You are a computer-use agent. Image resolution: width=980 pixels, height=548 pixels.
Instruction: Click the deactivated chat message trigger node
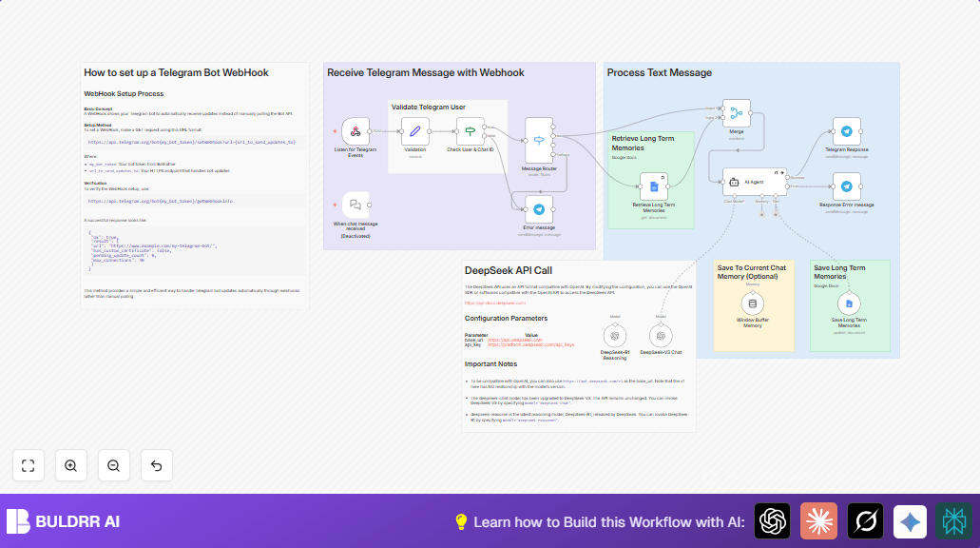click(x=355, y=205)
